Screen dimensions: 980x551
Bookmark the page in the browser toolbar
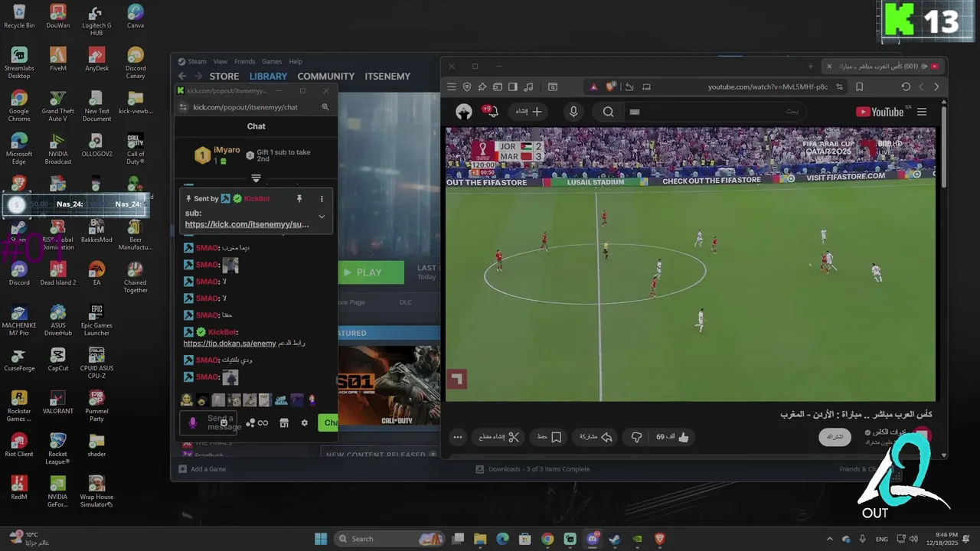(859, 86)
